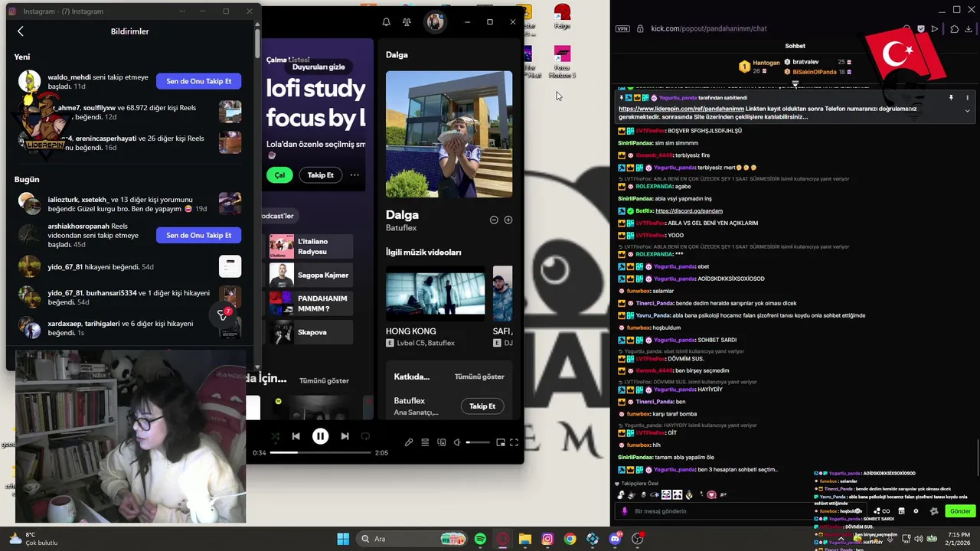
Task: Open pinned message three-dot menu
Action: (967, 98)
